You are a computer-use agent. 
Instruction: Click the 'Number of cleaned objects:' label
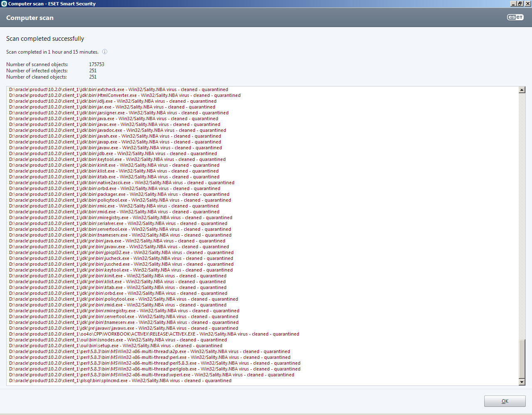pyautogui.click(x=37, y=77)
